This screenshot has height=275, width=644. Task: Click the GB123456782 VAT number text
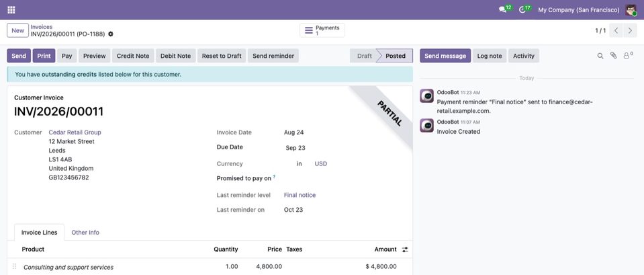[68, 178]
